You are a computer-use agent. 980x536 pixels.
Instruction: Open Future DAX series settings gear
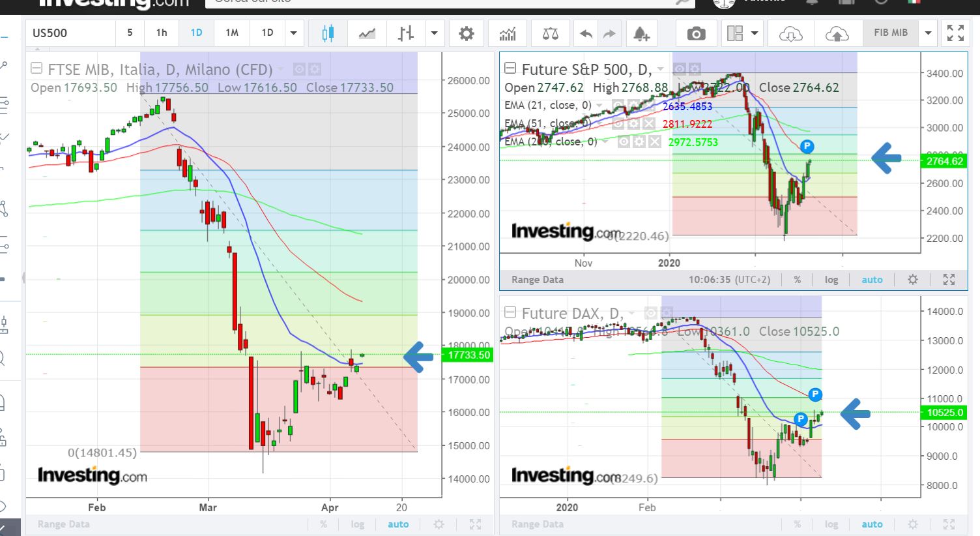pyautogui.click(x=666, y=314)
